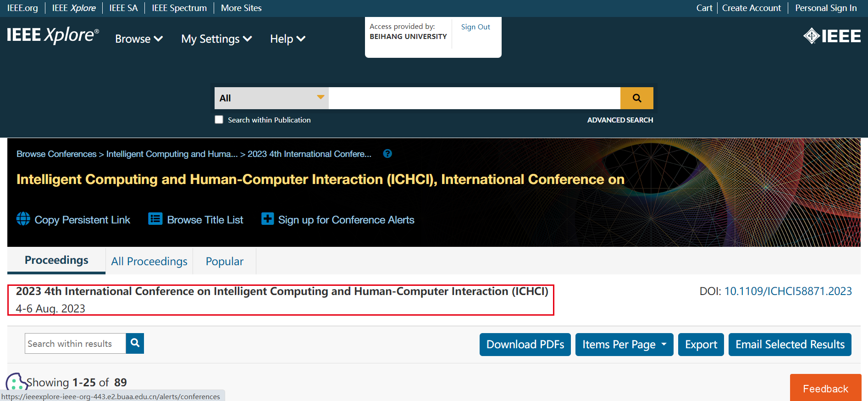Image resolution: width=868 pixels, height=401 pixels.
Task: Expand the My Settings menu
Action: coord(216,39)
